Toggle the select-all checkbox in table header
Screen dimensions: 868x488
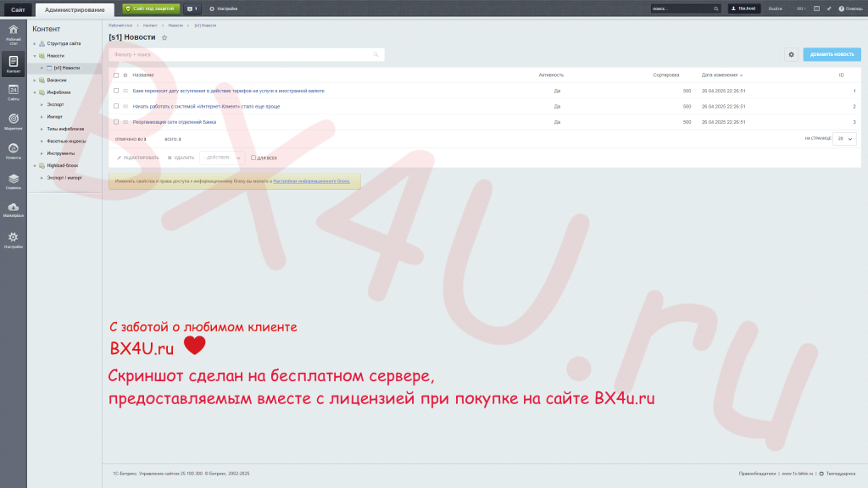[x=116, y=75]
